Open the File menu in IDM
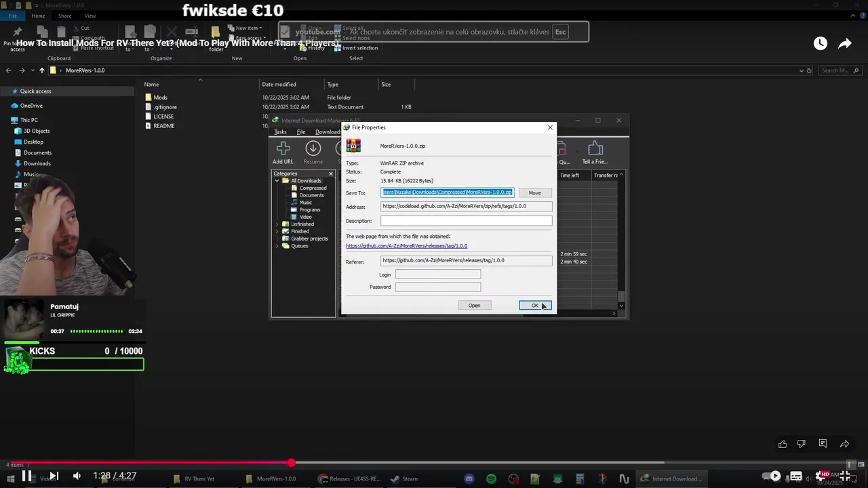868x488 pixels. (301, 132)
